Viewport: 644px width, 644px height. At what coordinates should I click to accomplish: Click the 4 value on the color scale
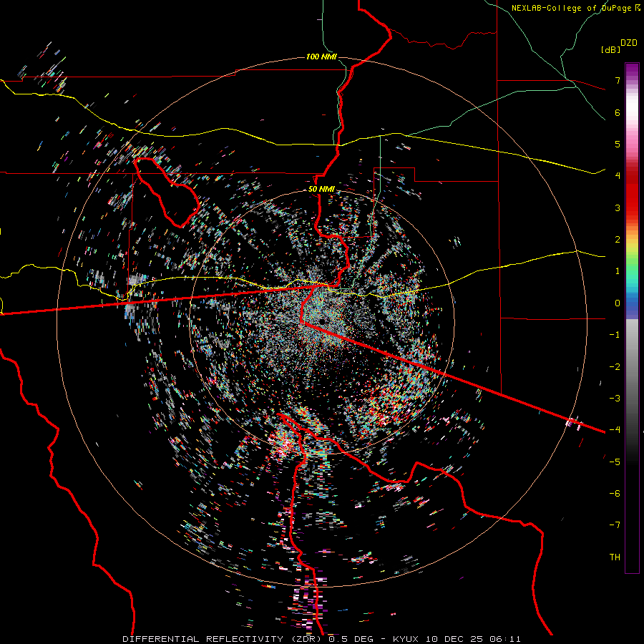pyautogui.click(x=618, y=176)
